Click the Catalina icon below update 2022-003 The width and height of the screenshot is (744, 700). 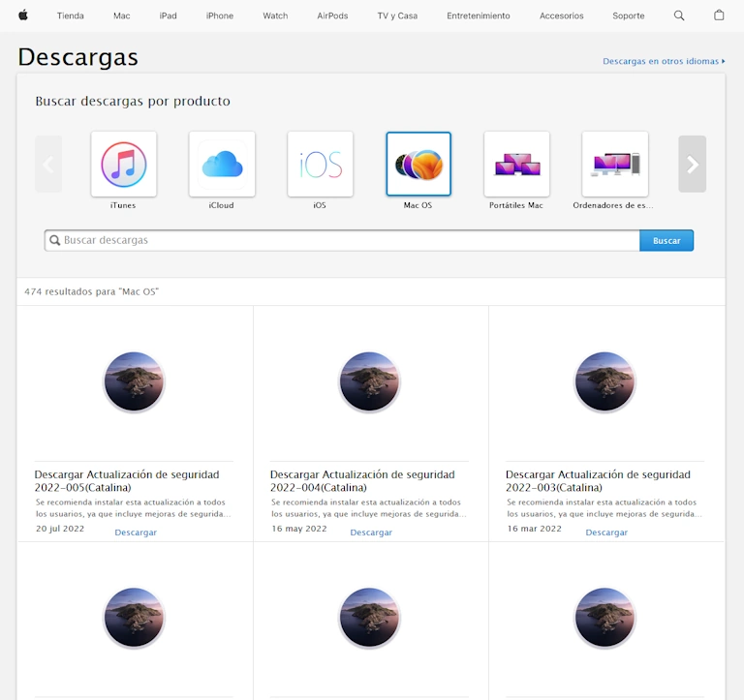click(604, 618)
